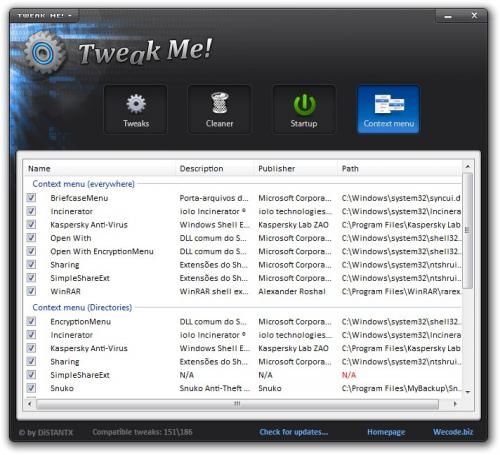Collapse the Context menu (everywhere) group
Screen dimensions: 500x455
point(83,184)
